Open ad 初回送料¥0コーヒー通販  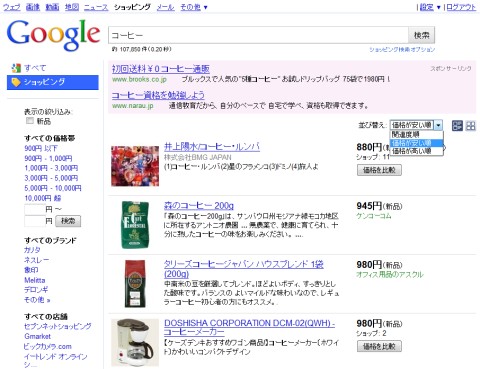coord(161,69)
